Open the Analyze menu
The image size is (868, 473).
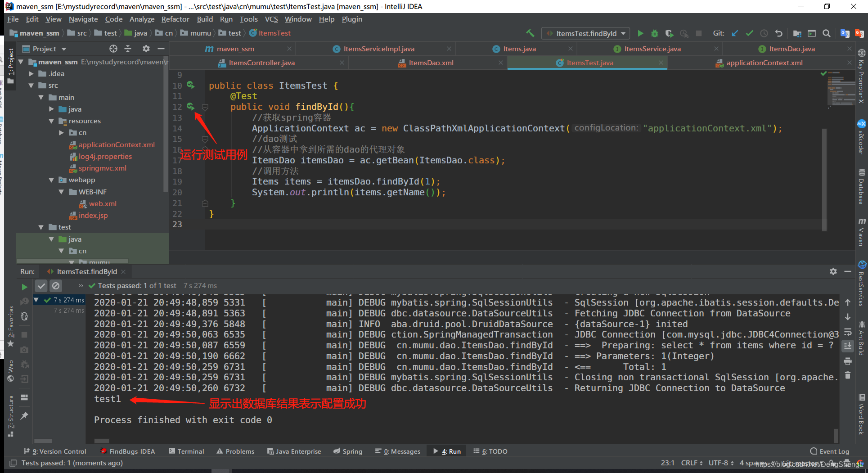pyautogui.click(x=142, y=19)
